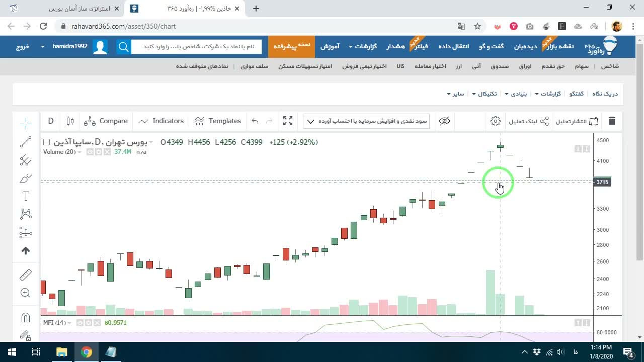This screenshot has height=362, width=644.
Task: Expand the Volume (20) indicator options arrow
Action: (x=79, y=152)
